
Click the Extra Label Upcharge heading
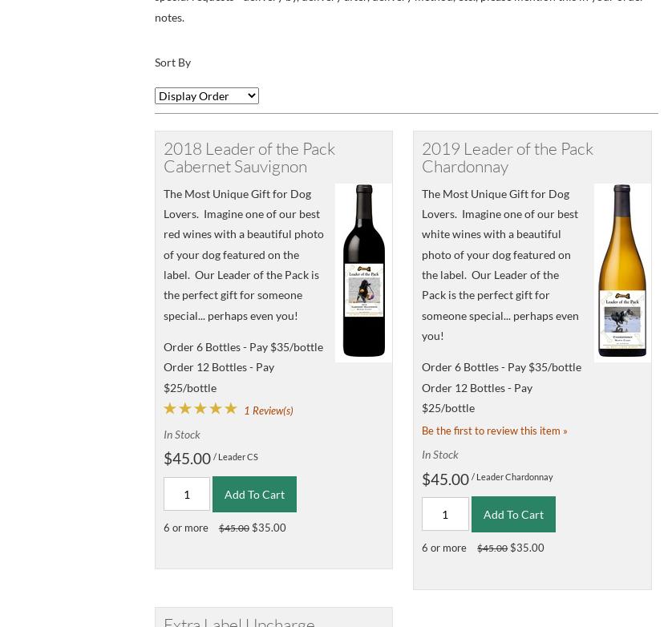[x=239, y=622]
